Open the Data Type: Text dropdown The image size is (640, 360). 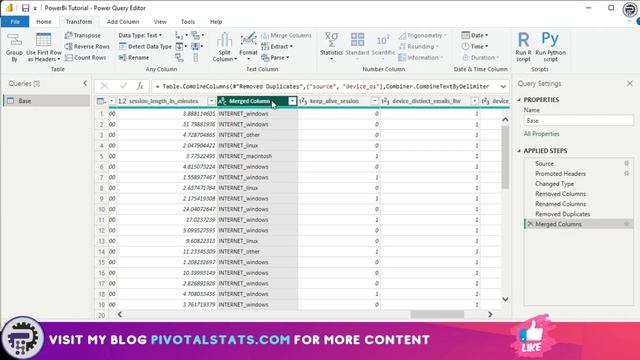pos(140,36)
